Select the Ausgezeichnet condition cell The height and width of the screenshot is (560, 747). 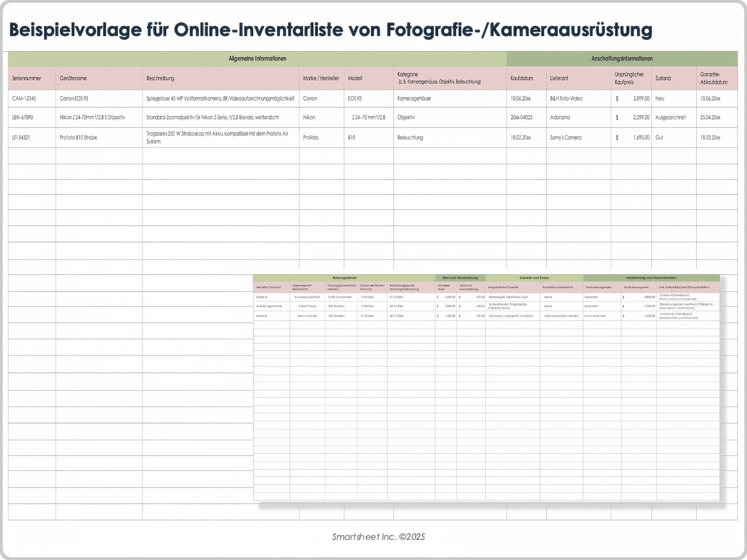[x=670, y=117]
